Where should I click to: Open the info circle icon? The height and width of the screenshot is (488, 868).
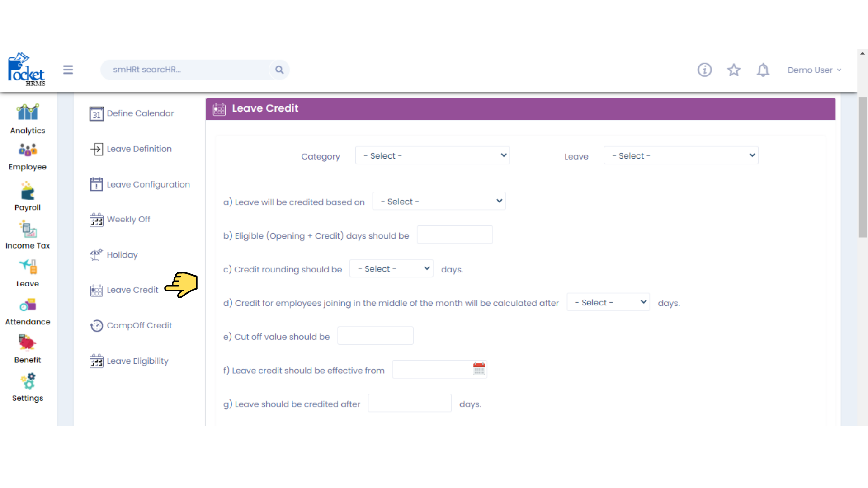click(x=704, y=70)
